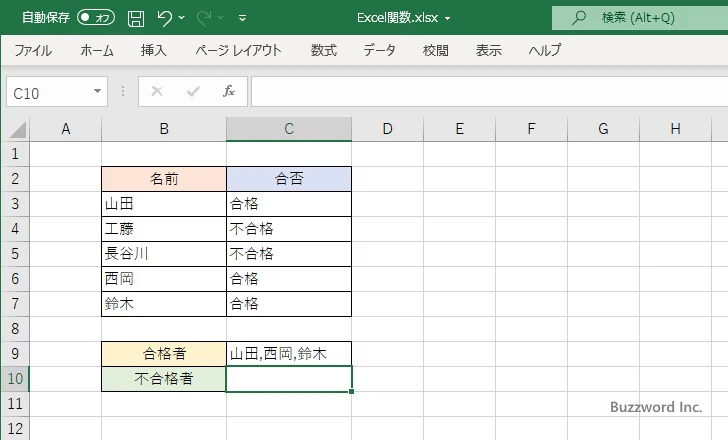
Task: Expand the Redo history dropdown arrow
Action: (221, 18)
